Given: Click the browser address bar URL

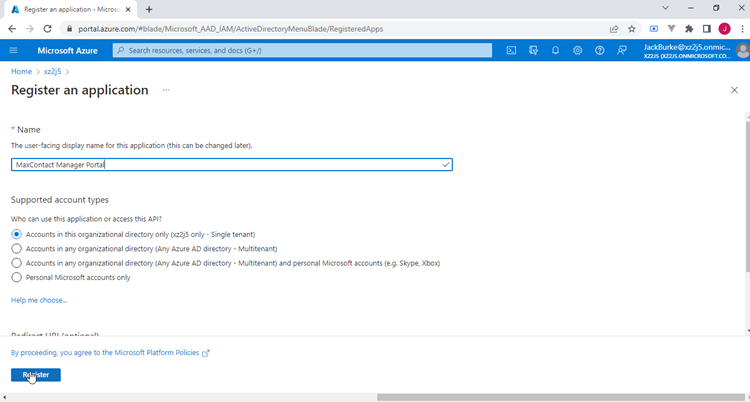Looking at the screenshot, I should 231,29.
